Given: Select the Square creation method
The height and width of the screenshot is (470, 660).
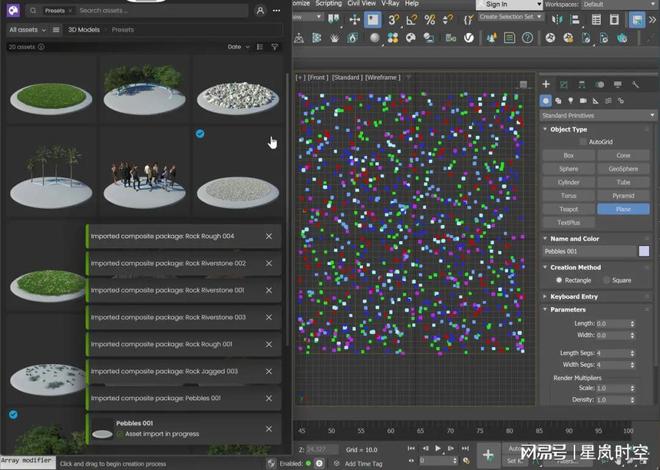Looking at the screenshot, I should tap(606, 280).
